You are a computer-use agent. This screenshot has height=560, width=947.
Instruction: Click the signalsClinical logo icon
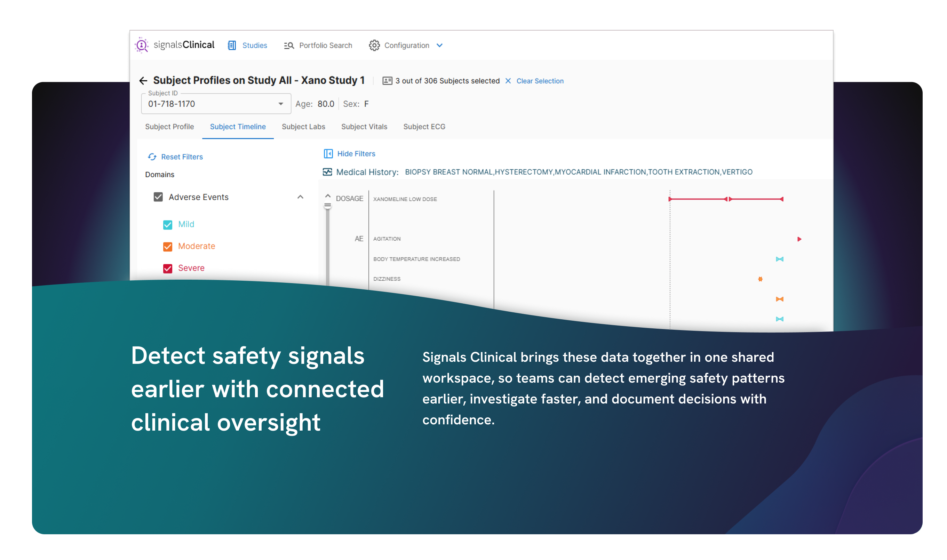click(142, 45)
